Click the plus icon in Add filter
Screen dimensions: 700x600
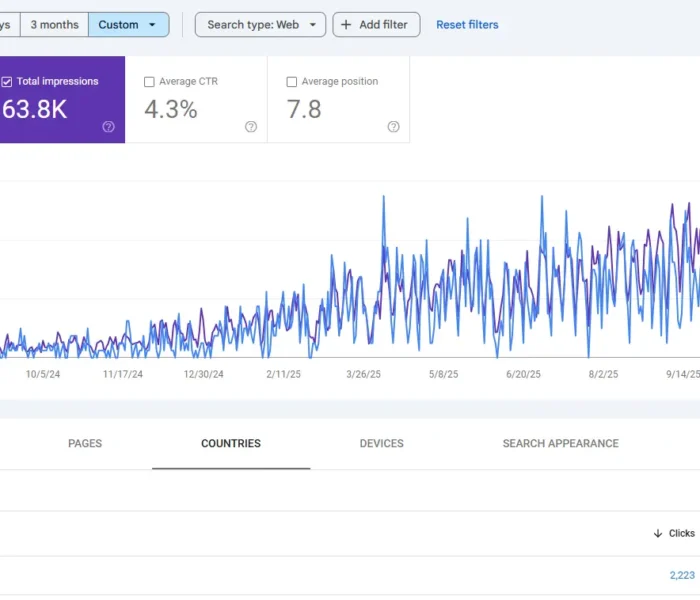[346, 25]
